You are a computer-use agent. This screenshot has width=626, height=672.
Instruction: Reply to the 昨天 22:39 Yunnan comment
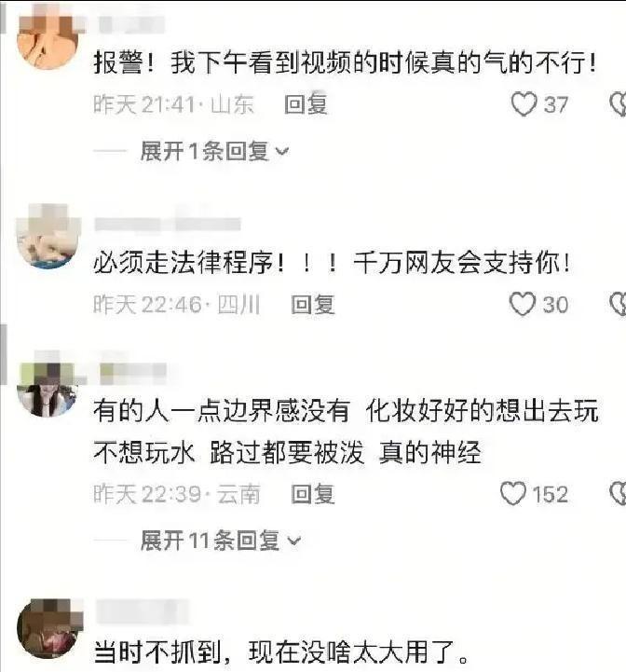313,494
